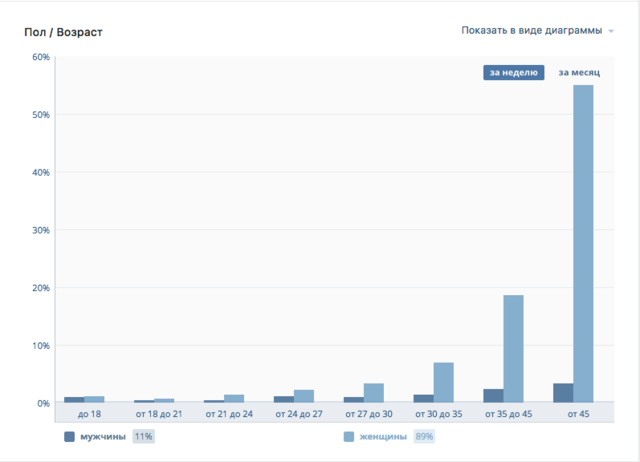Click the men bar for 'от 45'
Image resolution: width=640 pixels, height=462 pixels.
coord(563,393)
